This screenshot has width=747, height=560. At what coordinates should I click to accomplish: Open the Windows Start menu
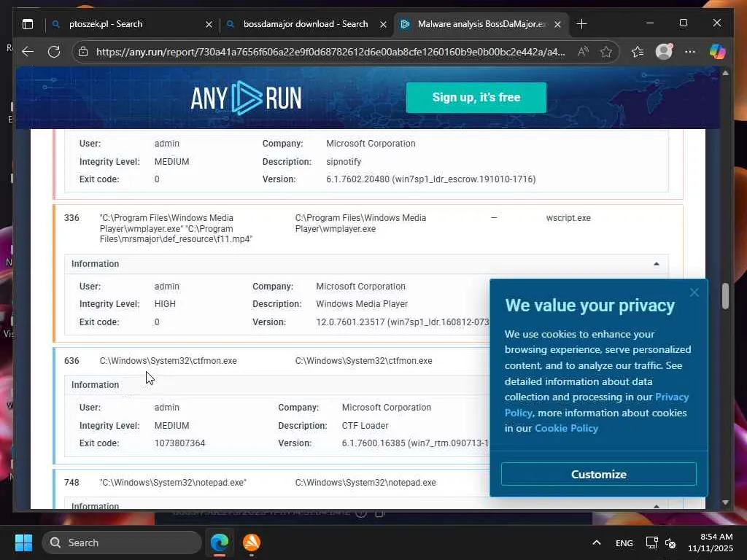click(23, 542)
